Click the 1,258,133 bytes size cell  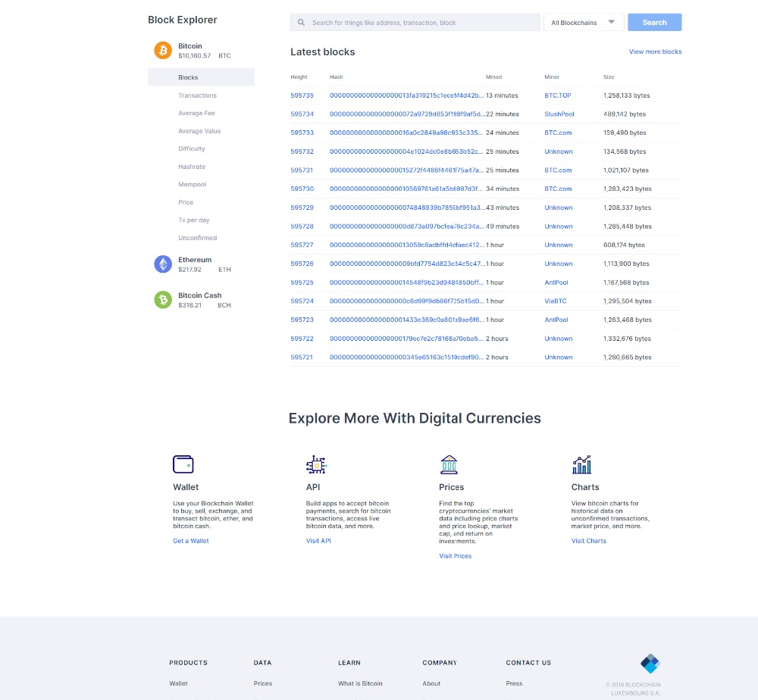click(x=627, y=95)
